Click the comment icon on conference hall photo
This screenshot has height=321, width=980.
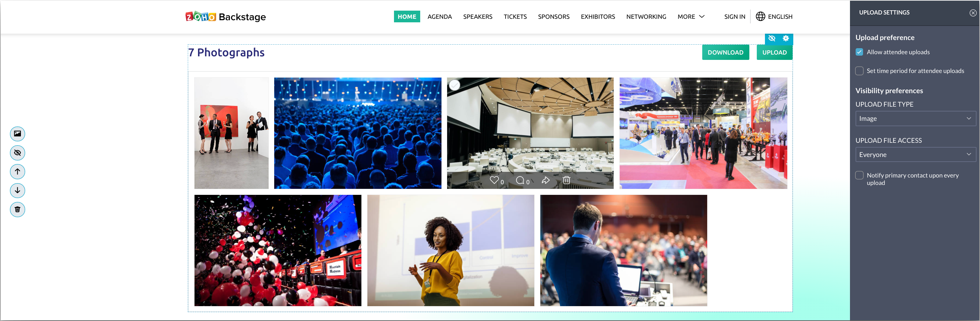pyautogui.click(x=520, y=180)
